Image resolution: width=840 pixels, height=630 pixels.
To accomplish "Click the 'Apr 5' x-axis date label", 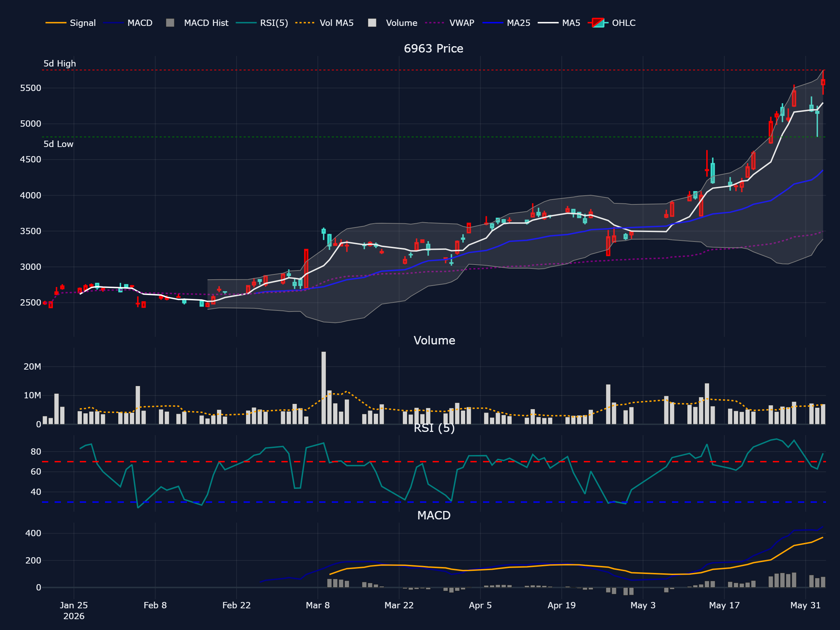I will 480,605.
